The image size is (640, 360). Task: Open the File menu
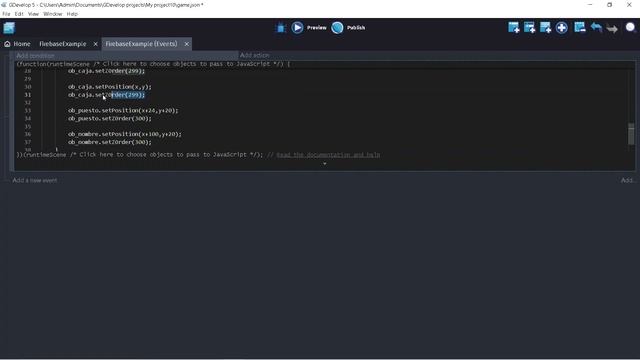point(6,14)
